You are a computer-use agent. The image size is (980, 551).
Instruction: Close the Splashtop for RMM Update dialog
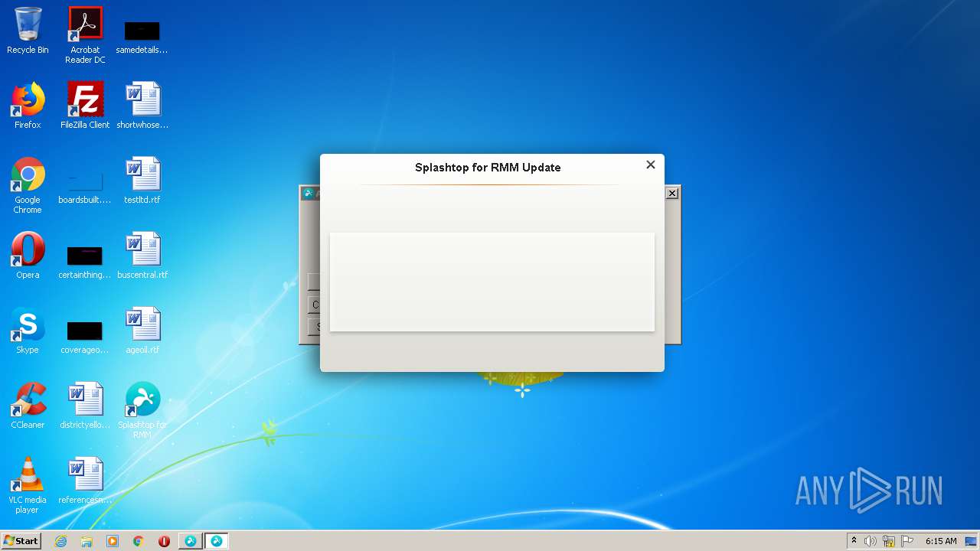(x=651, y=165)
